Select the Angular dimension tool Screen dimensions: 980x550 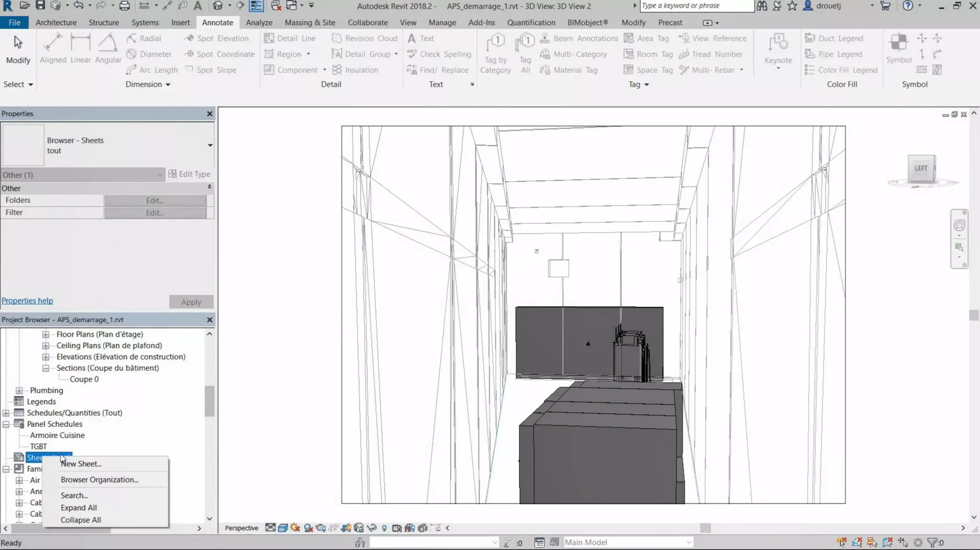[108, 49]
